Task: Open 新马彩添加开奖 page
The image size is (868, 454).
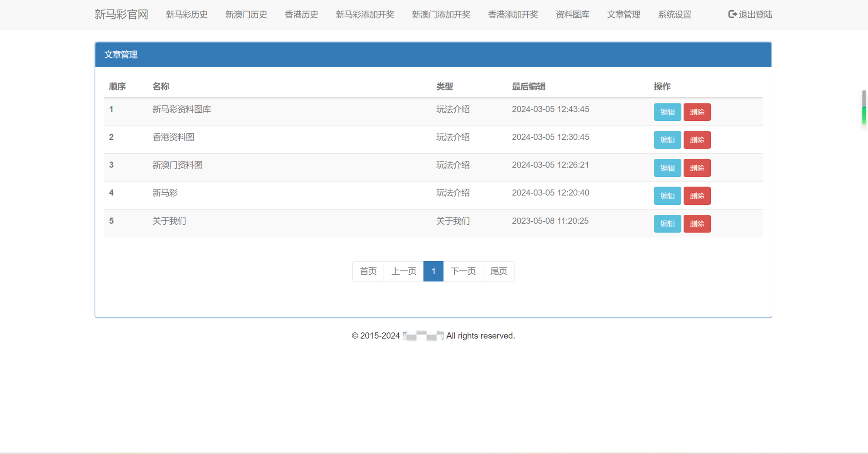Action: click(365, 14)
